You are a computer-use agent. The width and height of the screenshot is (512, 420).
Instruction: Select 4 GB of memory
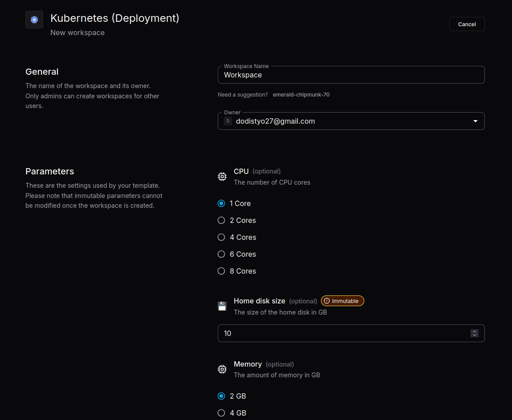(x=221, y=413)
